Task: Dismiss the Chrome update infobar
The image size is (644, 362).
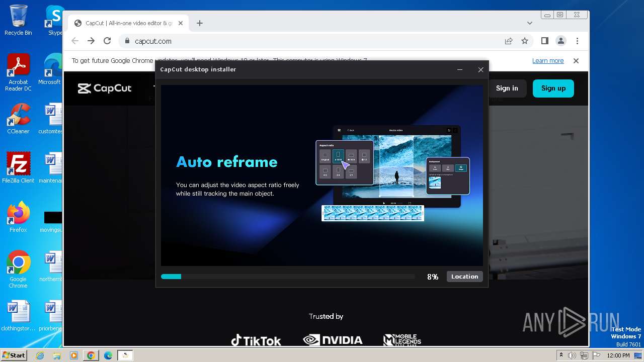Action: coord(576,61)
